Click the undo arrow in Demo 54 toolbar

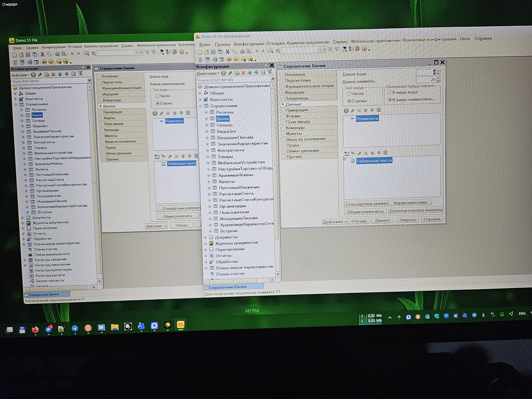(257, 51)
